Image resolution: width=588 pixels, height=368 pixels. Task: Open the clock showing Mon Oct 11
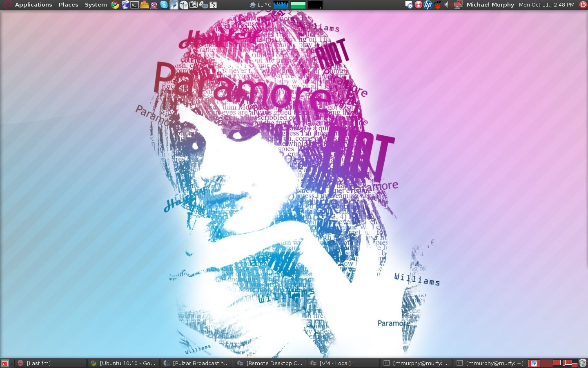[546, 5]
